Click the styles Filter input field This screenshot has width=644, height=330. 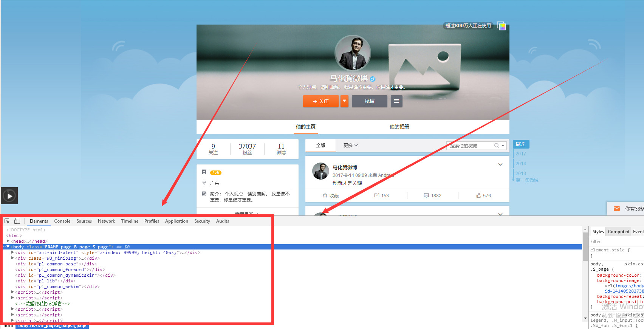(616, 242)
